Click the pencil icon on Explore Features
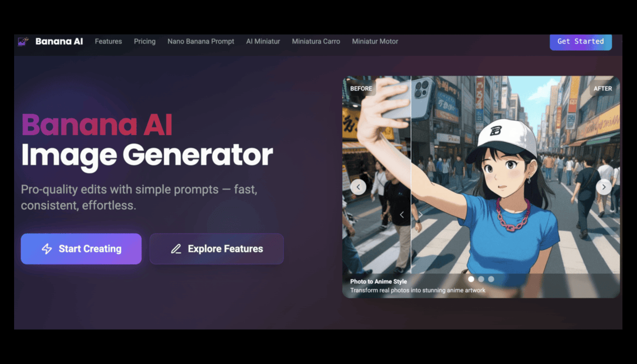Viewport: 637px width, 364px height. (177, 248)
